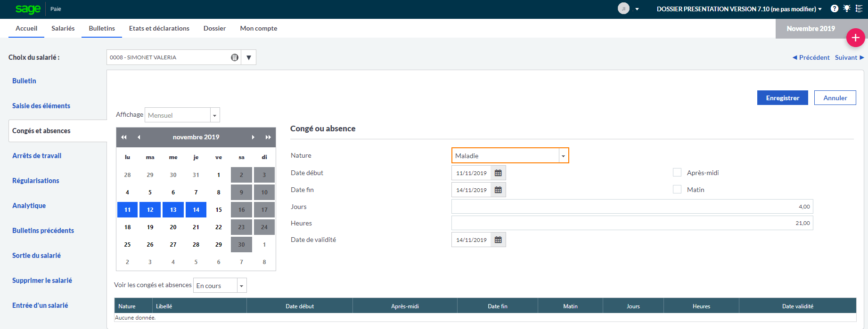Jump back one year in calendar
Image resolution: width=868 pixels, height=329 pixels.
124,137
